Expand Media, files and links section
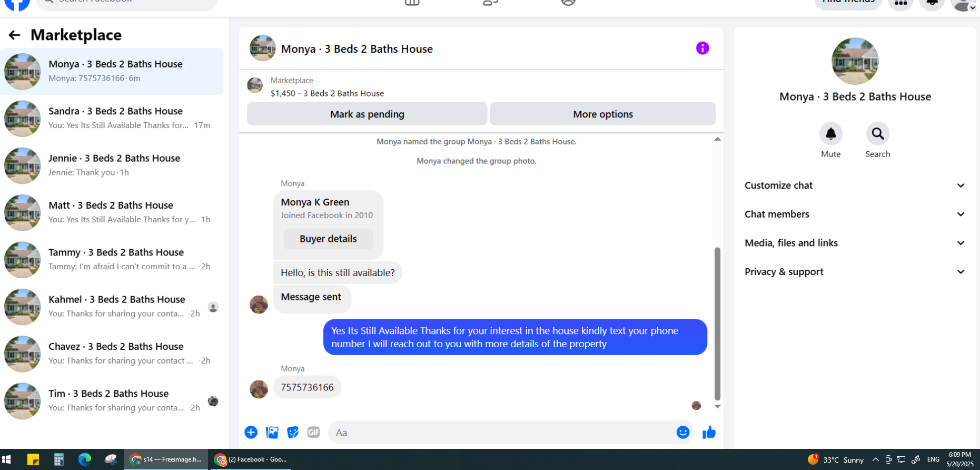The image size is (980, 470). [x=855, y=243]
